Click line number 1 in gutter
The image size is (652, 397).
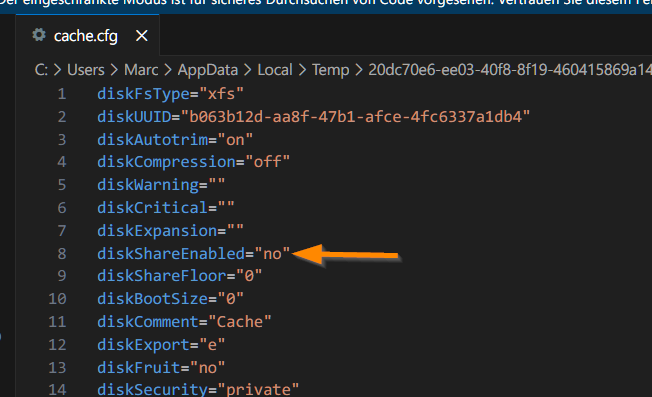(x=62, y=94)
